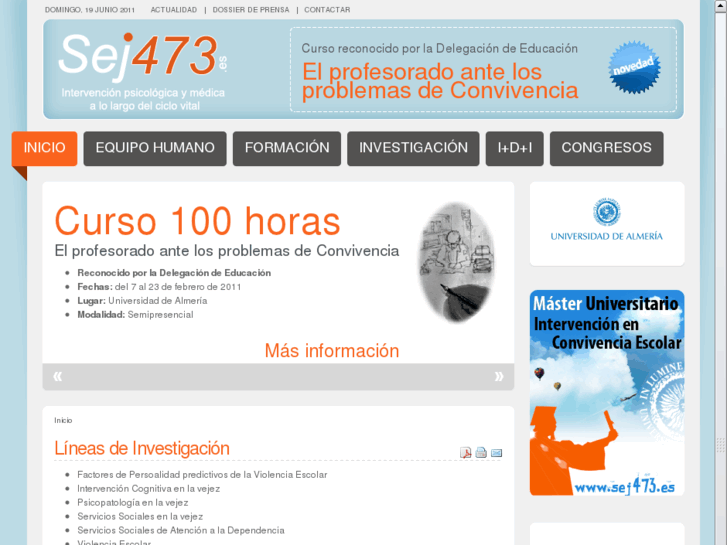Click the 'Fechas: del 7 al 23 de febrero' line

(159, 287)
